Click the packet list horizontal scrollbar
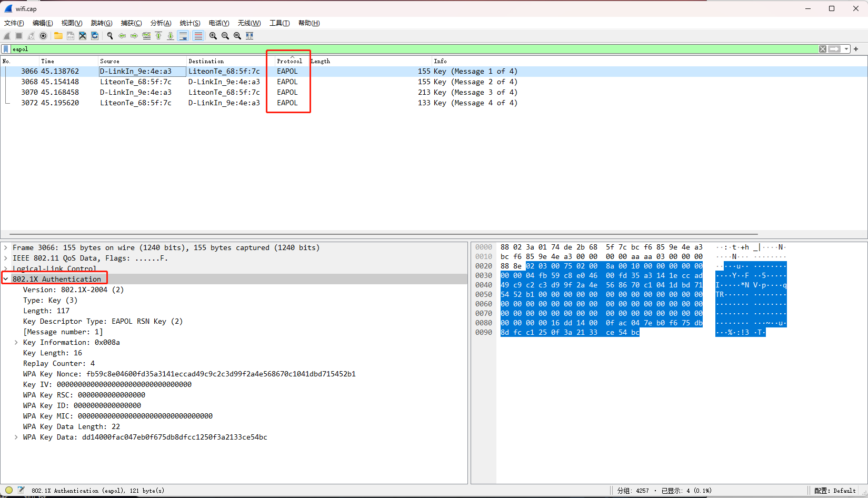The height and width of the screenshot is (498, 868). 383,234
